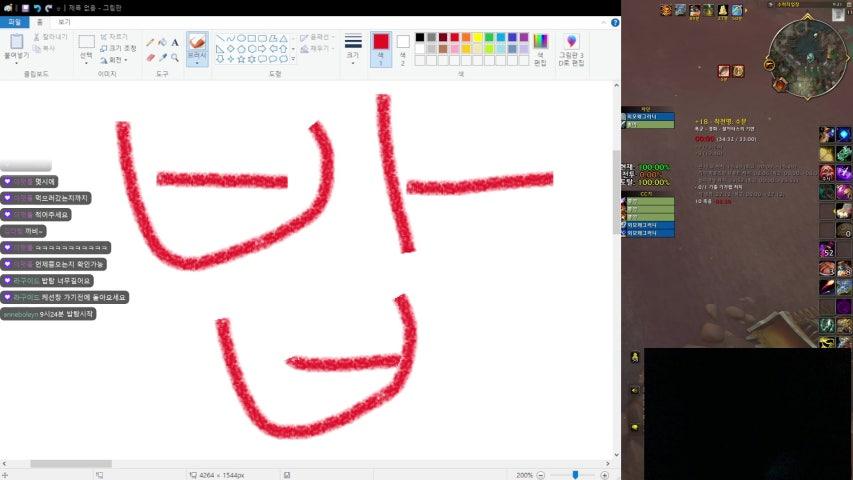Click the Redo arrow in the title bar
This screenshot has width=853, height=480.
coord(48,8)
